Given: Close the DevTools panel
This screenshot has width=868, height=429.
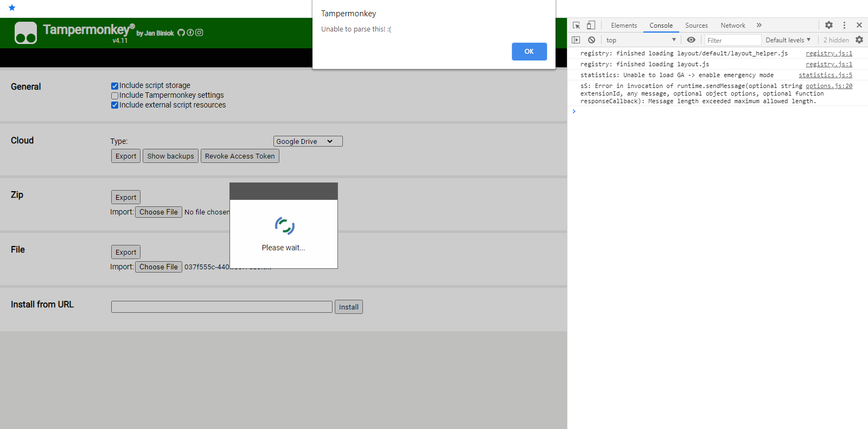Looking at the screenshot, I should tap(859, 25).
